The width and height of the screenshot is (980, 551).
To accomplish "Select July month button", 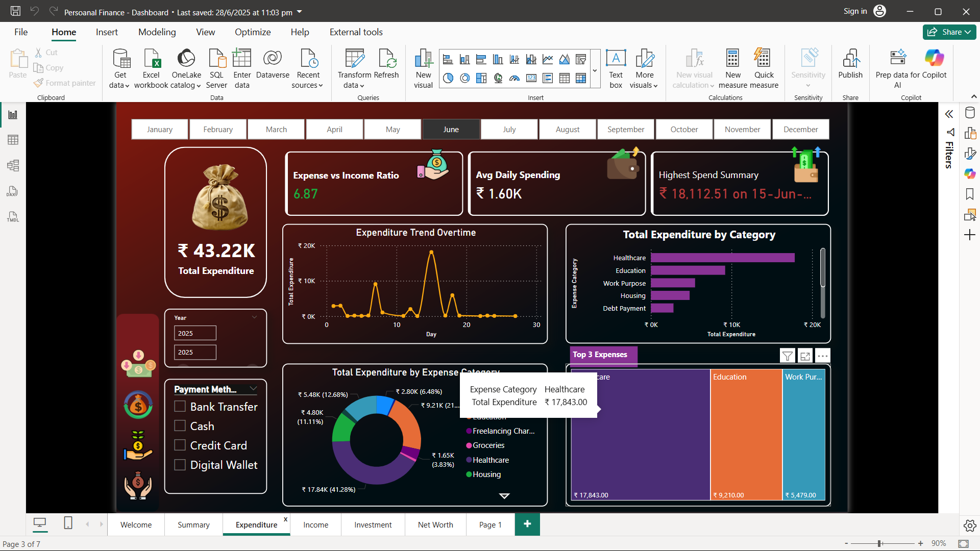I will [x=509, y=129].
